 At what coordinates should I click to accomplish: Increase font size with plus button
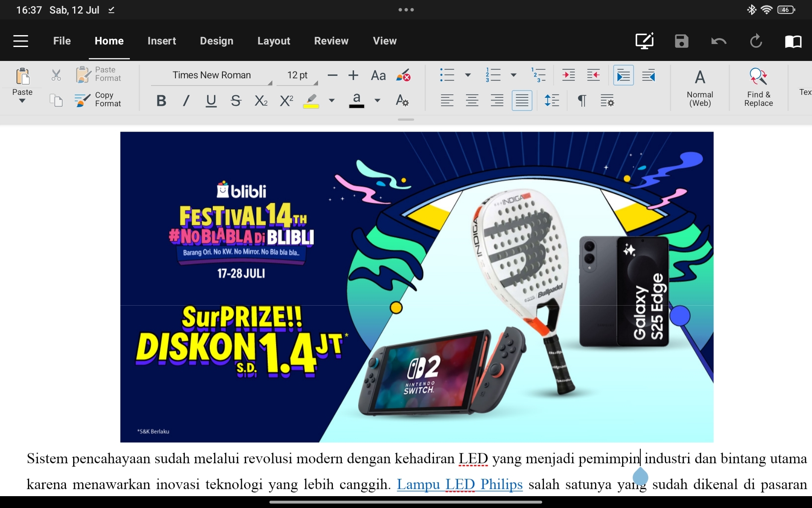(353, 76)
